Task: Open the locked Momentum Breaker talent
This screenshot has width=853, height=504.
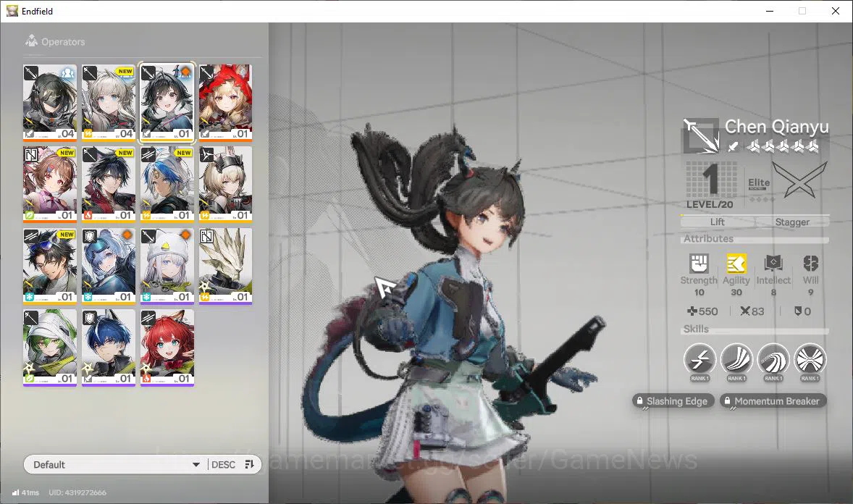Action: pos(773,401)
